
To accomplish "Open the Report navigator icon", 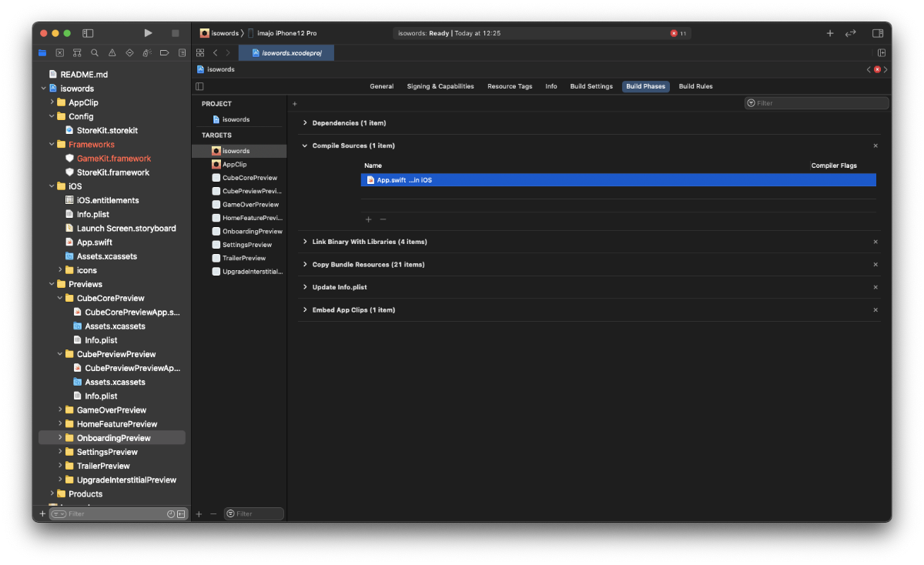I will tap(182, 53).
